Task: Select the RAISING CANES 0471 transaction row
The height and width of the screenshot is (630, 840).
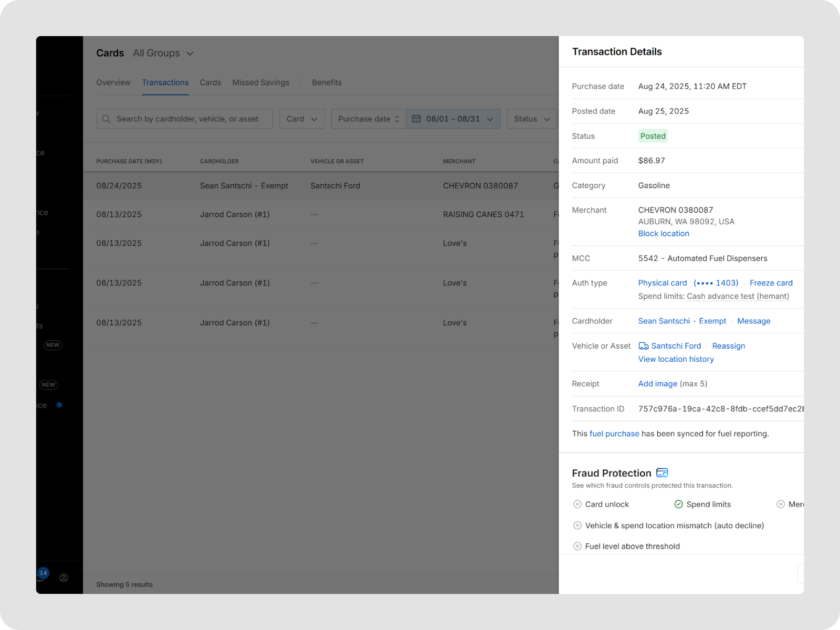Action: click(x=320, y=214)
